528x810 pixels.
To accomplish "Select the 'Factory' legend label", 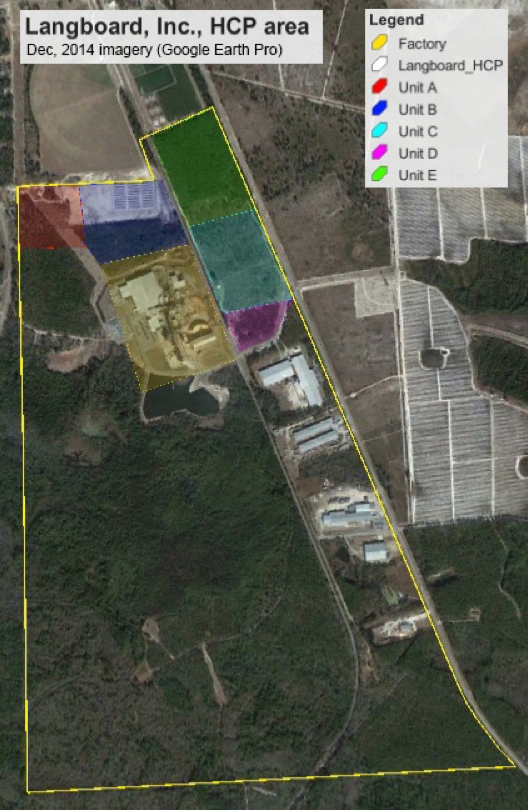I will point(422,44).
